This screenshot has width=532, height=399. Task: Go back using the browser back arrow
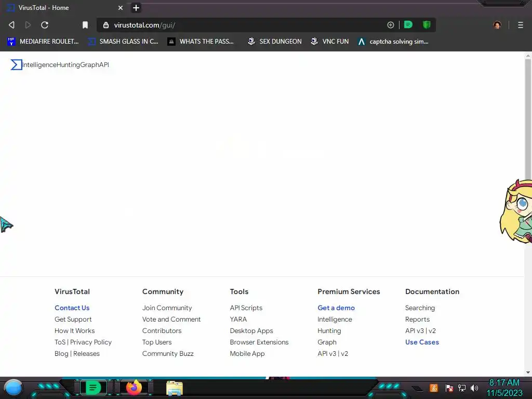point(11,25)
